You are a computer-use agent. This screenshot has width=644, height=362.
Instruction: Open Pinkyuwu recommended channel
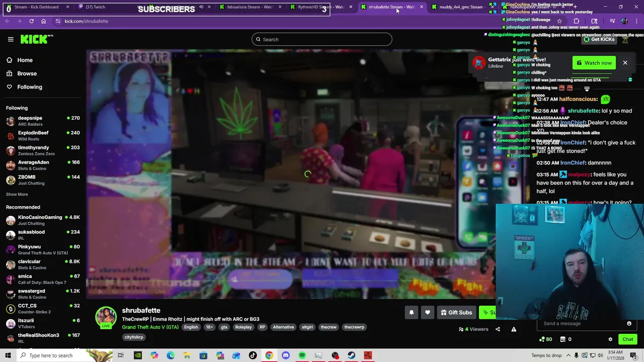pos(43,249)
